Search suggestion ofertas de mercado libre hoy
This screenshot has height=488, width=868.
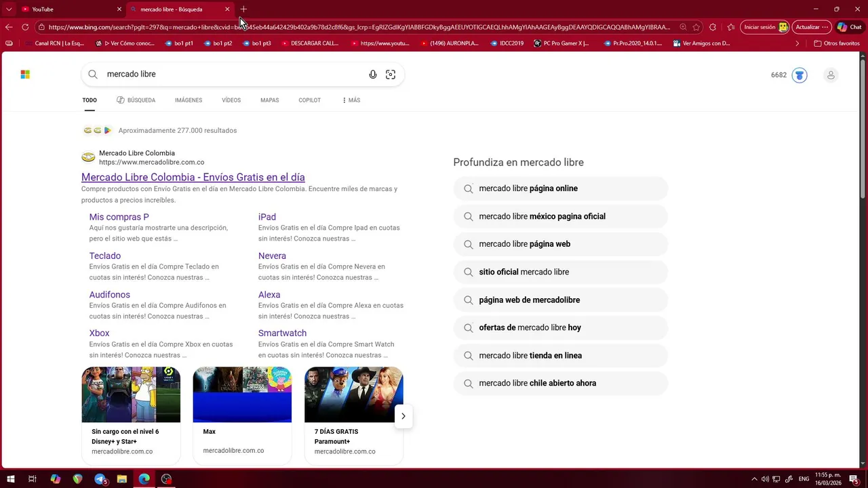pyautogui.click(x=561, y=327)
